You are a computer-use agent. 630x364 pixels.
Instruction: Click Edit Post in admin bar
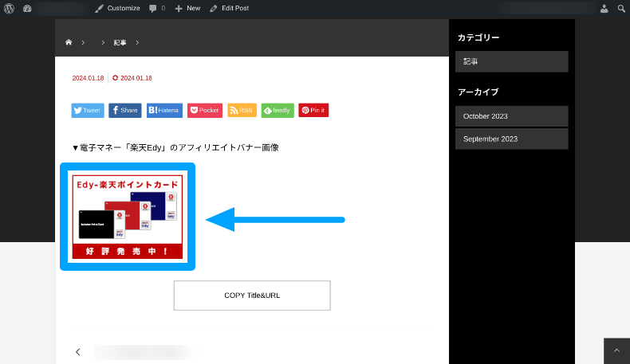[230, 9]
